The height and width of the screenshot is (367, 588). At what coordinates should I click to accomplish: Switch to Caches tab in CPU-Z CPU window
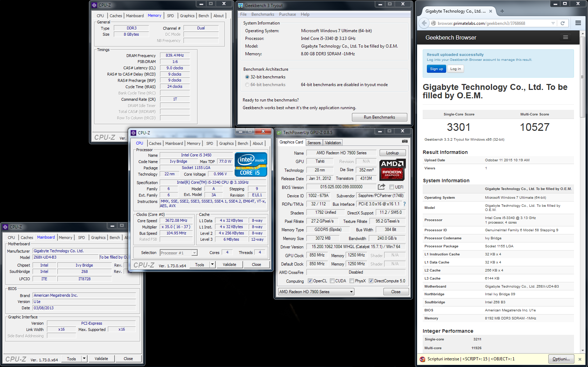pos(155,143)
